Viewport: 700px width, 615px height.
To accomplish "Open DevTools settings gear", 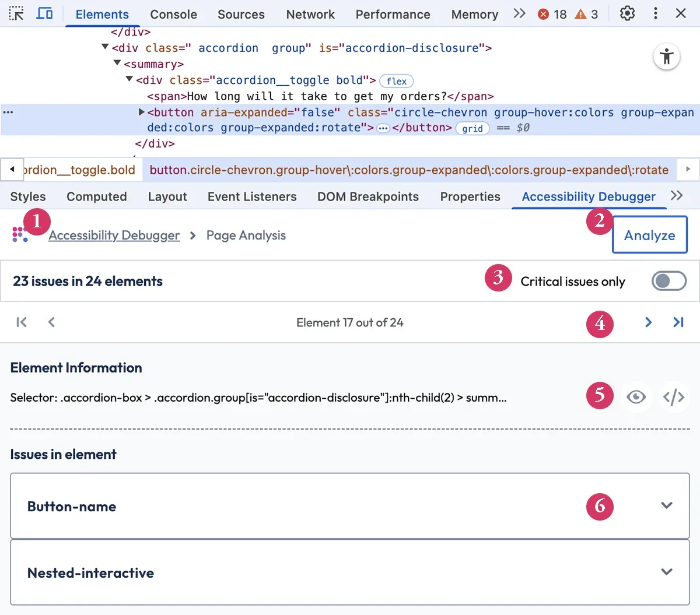I will pyautogui.click(x=627, y=13).
